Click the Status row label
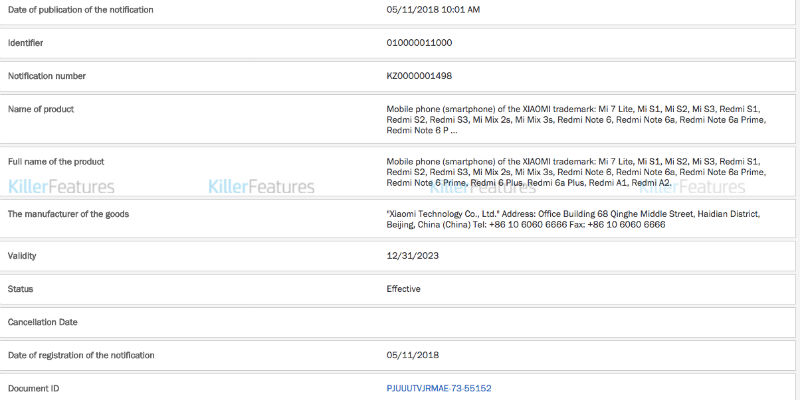This screenshot has width=800, height=400. pyautogui.click(x=20, y=289)
